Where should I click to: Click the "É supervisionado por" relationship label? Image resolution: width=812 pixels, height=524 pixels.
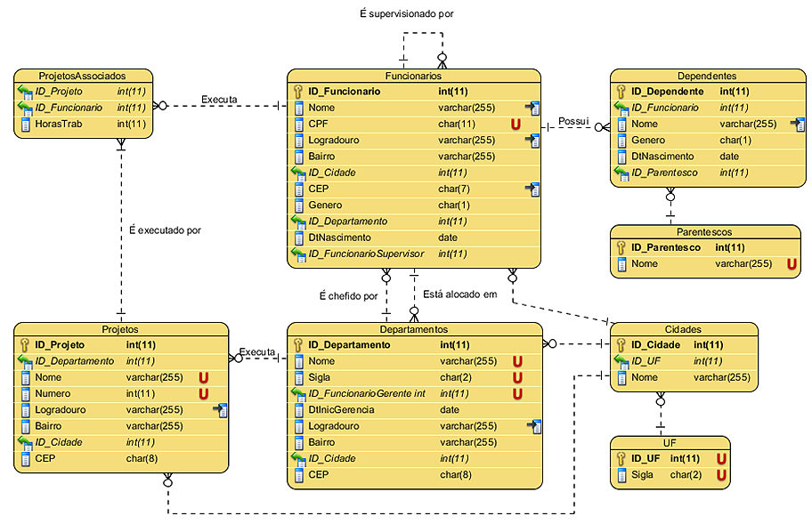[x=406, y=15]
